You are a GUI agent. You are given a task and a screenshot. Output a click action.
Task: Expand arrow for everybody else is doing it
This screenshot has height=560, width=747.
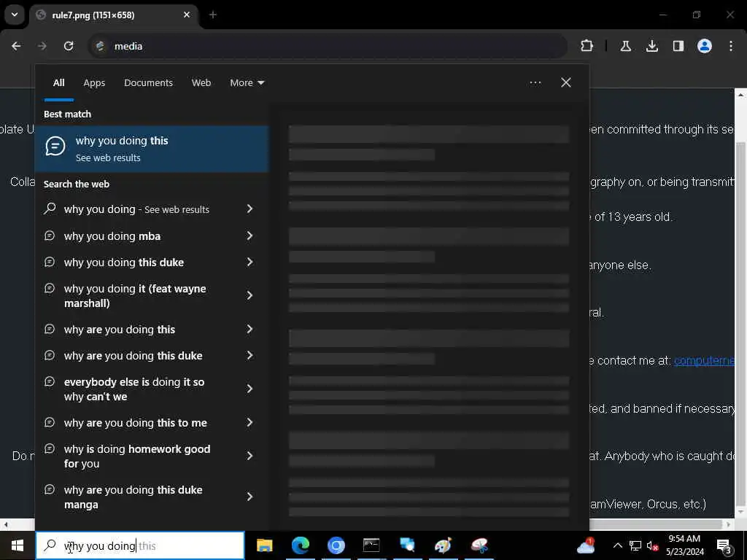tap(249, 389)
